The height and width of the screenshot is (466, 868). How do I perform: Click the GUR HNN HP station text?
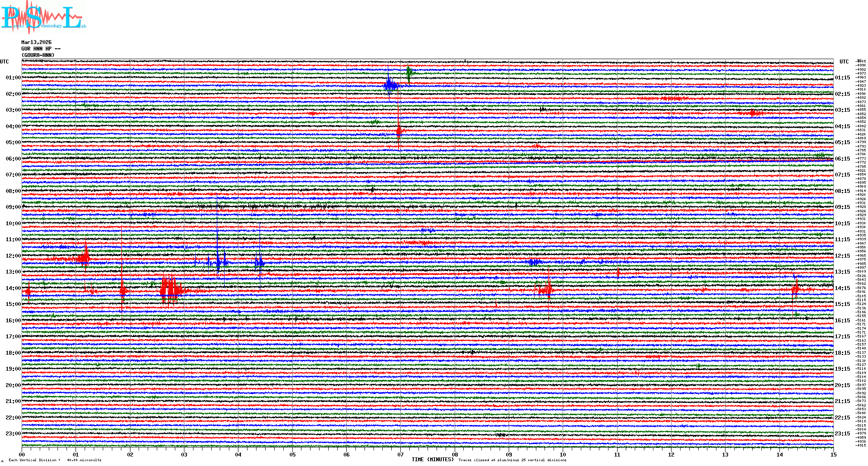tap(41, 49)
